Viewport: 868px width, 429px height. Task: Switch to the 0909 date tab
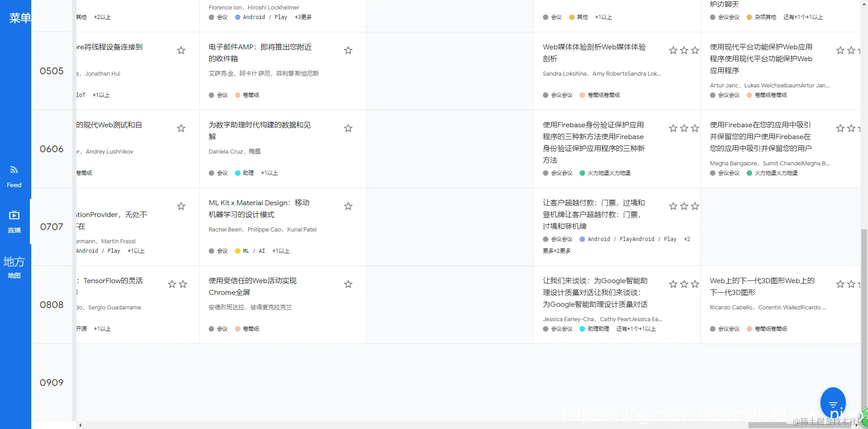(x=51, y=382)
